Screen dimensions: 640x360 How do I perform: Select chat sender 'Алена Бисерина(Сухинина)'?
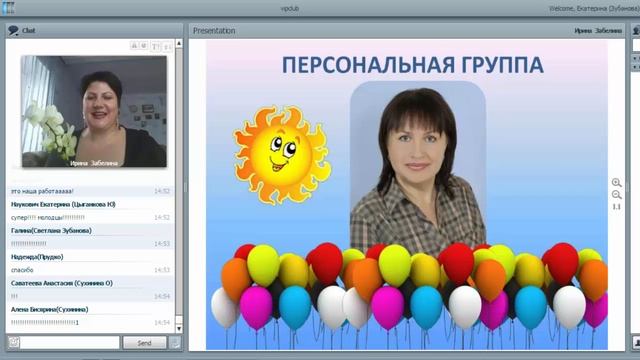tap(49, 309)
